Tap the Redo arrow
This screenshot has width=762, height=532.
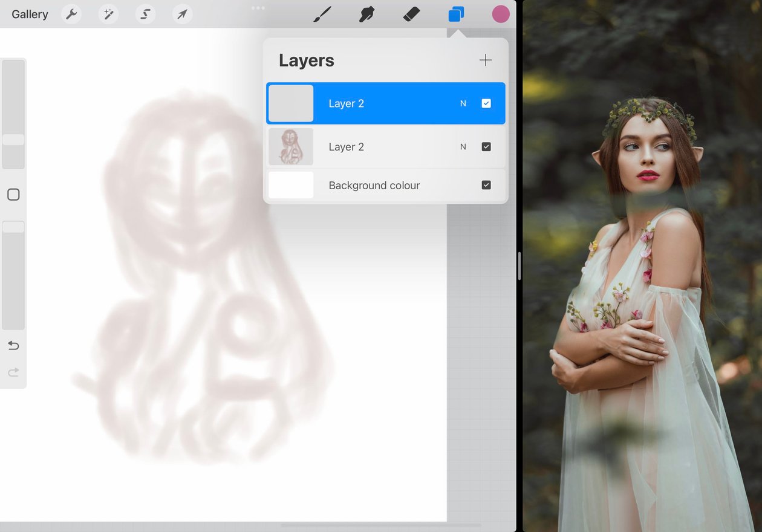[13, 372]
